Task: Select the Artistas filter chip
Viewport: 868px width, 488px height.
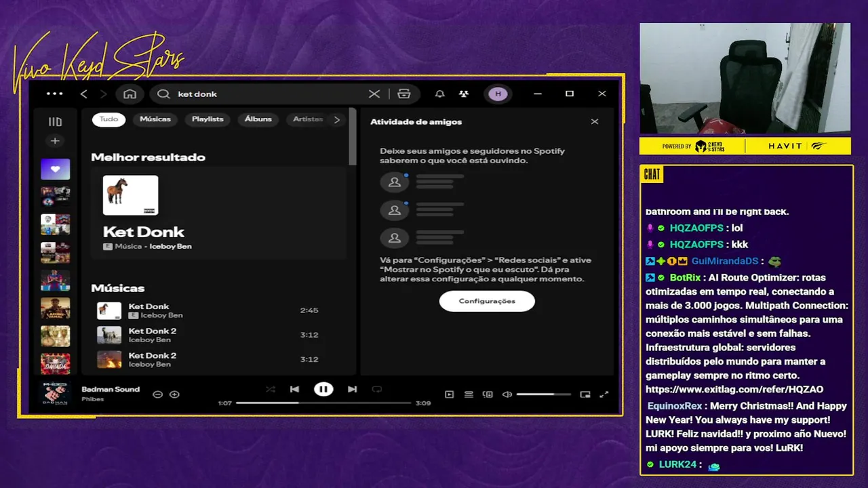Action: click(x=307, y=119)
